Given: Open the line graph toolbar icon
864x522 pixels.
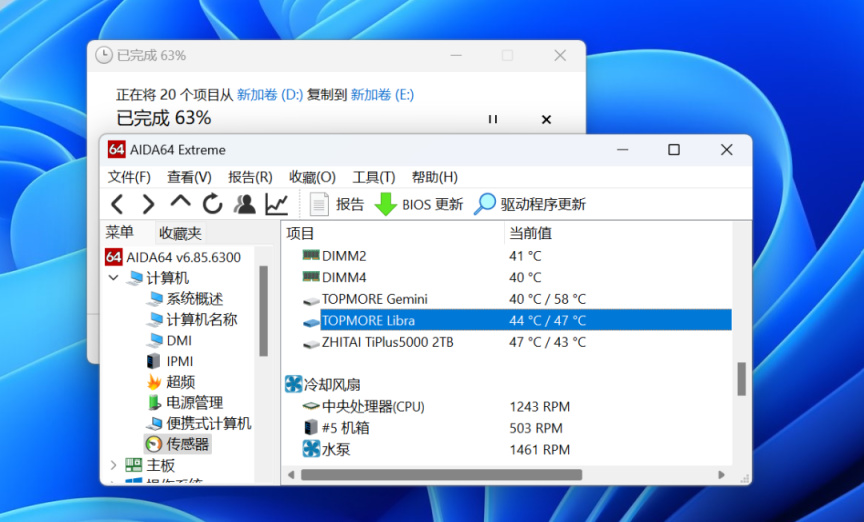Looking at the screenshot, I should click(276, 204).
